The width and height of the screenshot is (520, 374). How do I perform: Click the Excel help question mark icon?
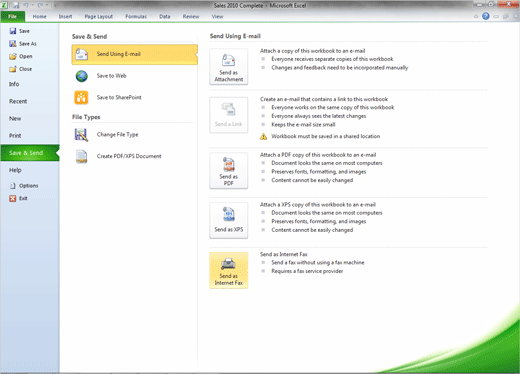[486, 16]
